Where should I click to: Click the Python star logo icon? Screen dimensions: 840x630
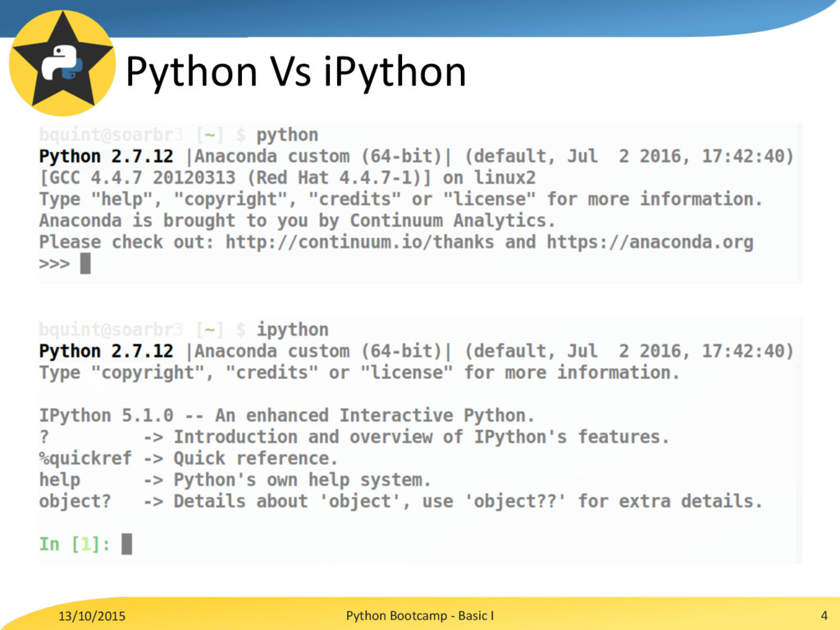coord(62,62)
